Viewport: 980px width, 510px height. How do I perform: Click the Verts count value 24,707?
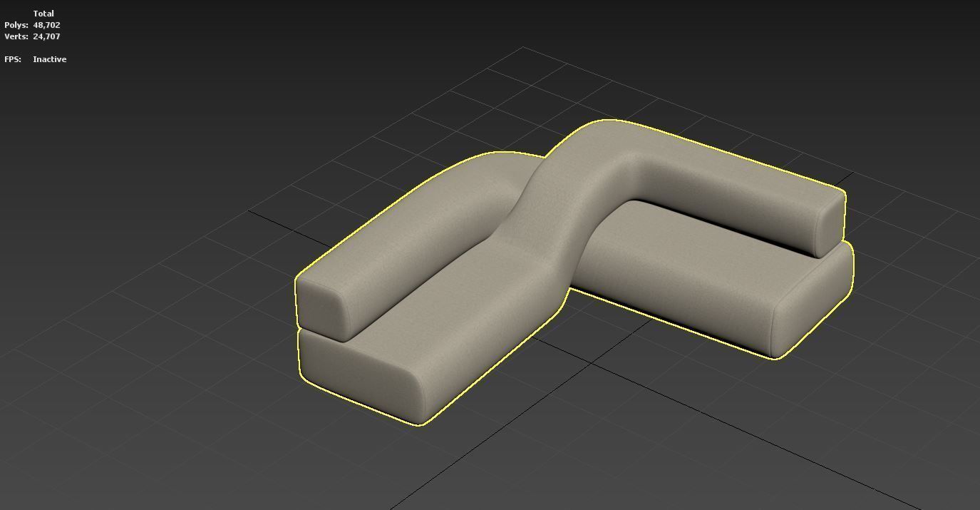[x=46, y=36]
